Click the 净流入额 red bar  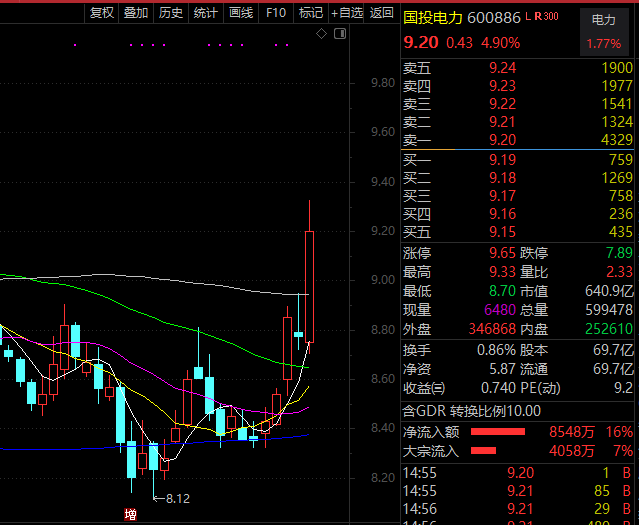497,432
